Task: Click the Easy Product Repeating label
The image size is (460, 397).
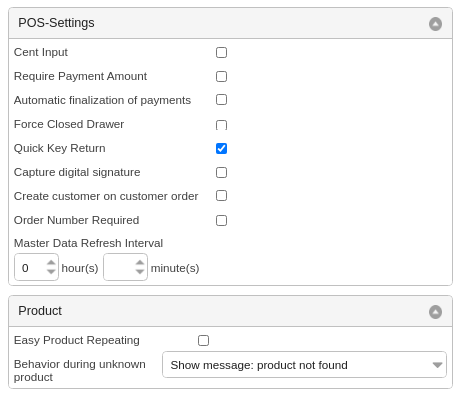Action: [x=77, y=340]
